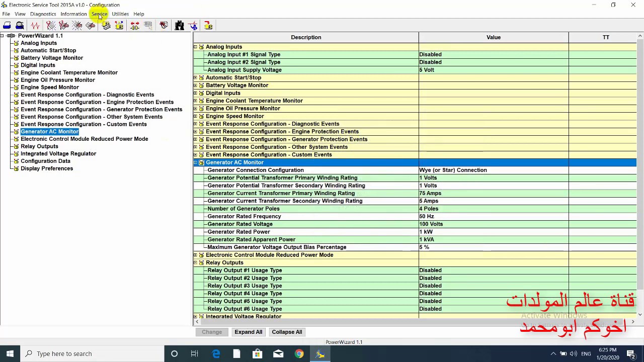Open Microsoft Edge from the taskbar
644x362 pixels.
(x=216, y=354)
